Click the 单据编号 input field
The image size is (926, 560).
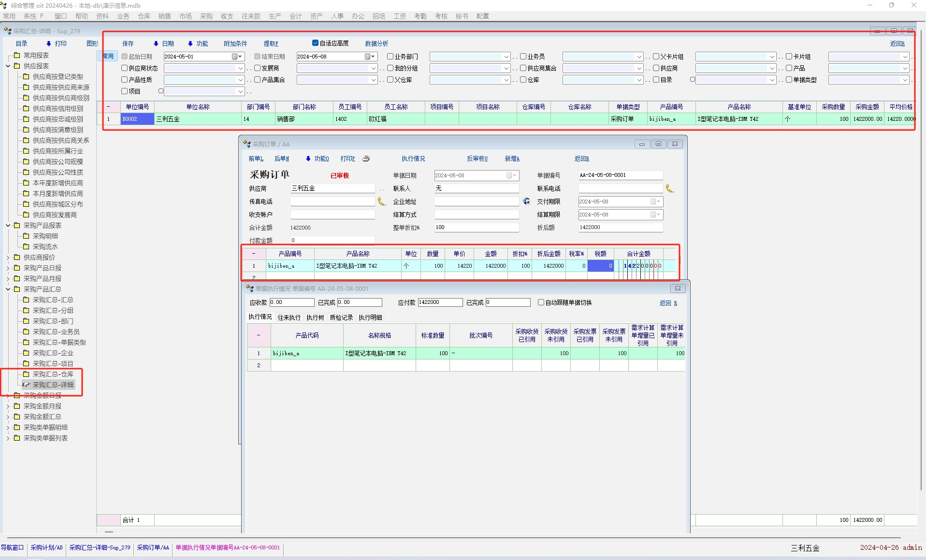(620, 175)
